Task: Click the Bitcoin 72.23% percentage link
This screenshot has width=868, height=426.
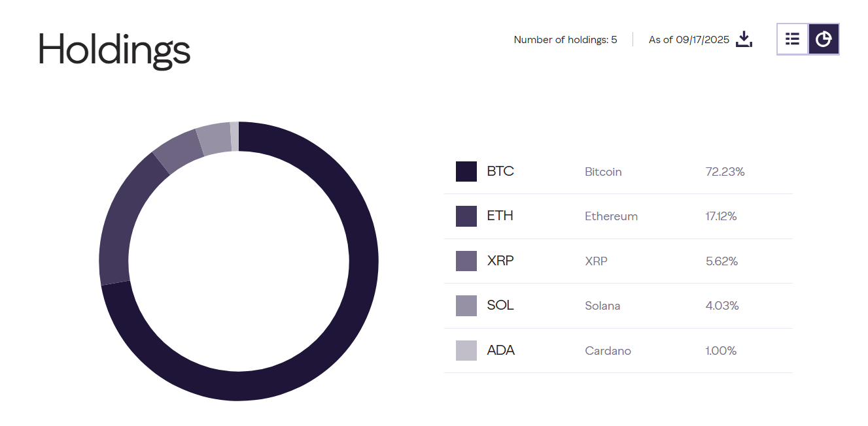Action: coord(725,171)
